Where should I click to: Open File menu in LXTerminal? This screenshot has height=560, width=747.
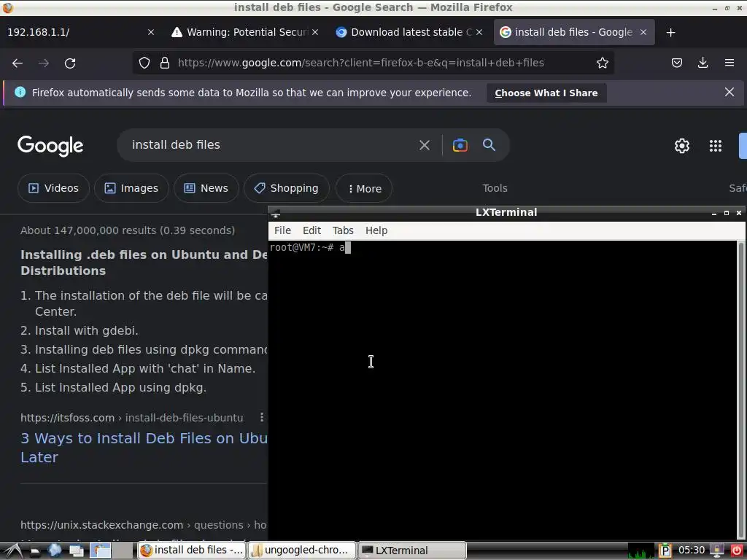(x=282, y=230)
